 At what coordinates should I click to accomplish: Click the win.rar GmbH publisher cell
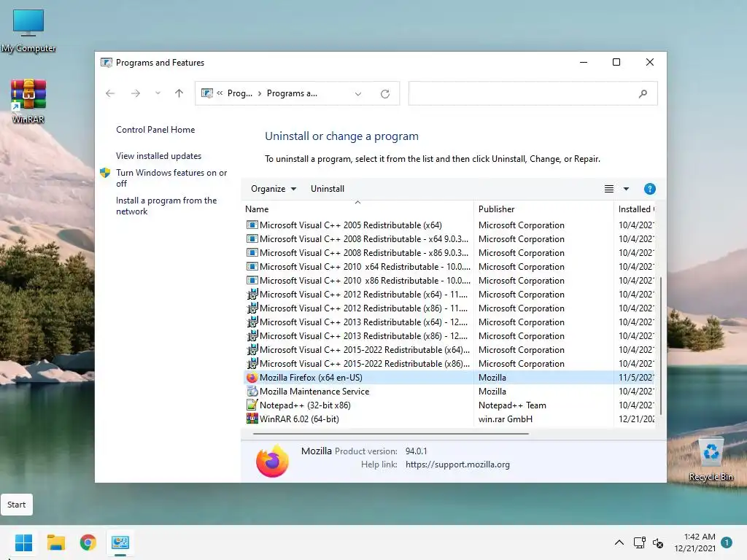[x=505, y=419]
